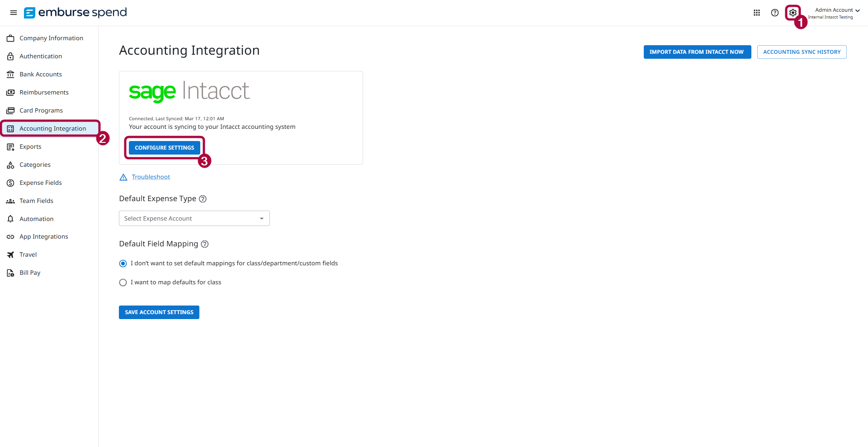Open the Select Expense Account dropdown
The height and width of the screenshot is (447, 868).
[194, 218]
